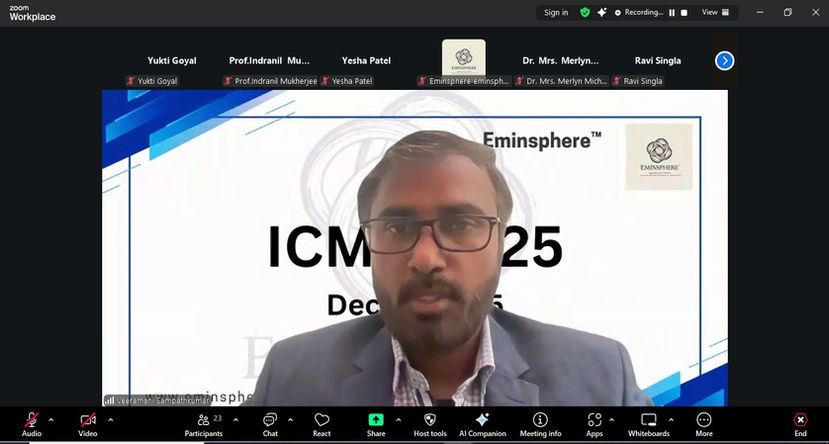Click the 23 participants count
The width and height of the screenshot is (829, 444).
click(217, 418)
